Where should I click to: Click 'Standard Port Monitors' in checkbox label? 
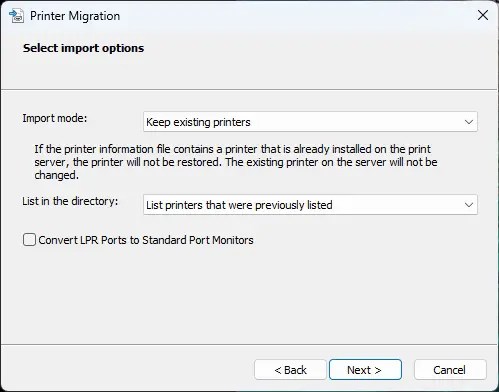click(198, 240)
